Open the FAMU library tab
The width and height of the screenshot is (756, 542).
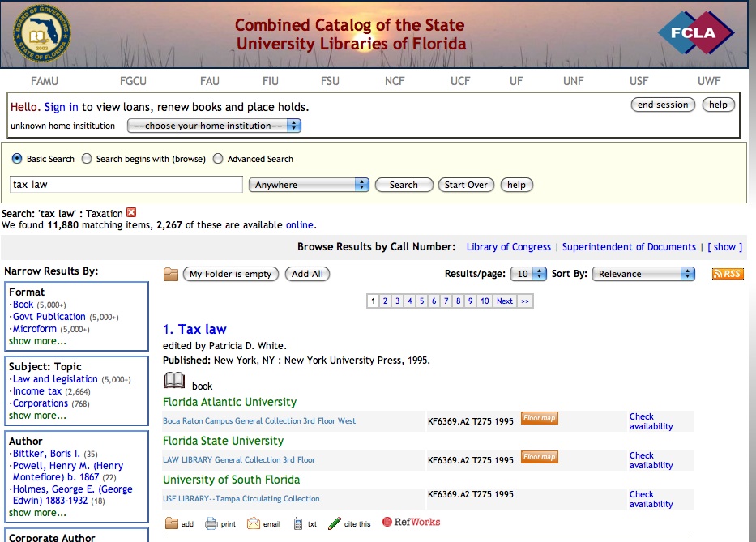click(45, 81)
